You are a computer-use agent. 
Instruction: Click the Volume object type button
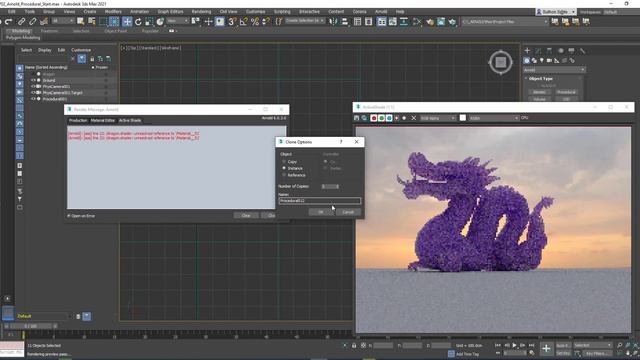tap(539, 99)
